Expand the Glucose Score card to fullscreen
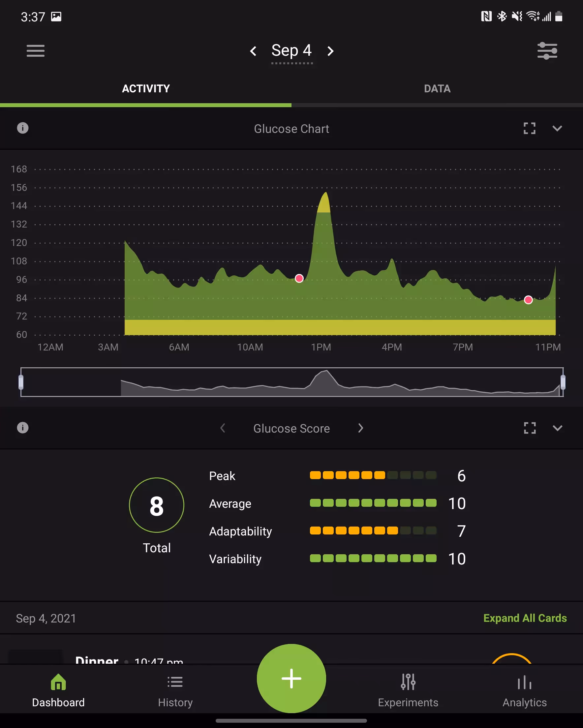 [529, 428]
